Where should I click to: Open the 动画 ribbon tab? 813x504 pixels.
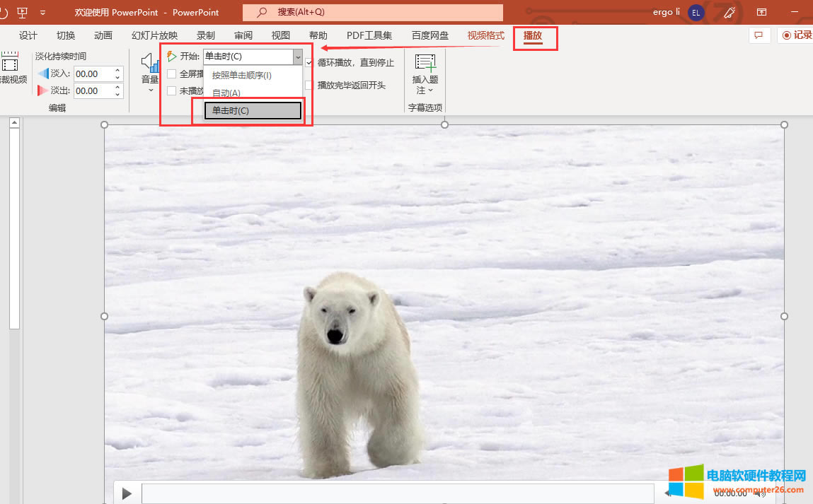pos(103,35)
